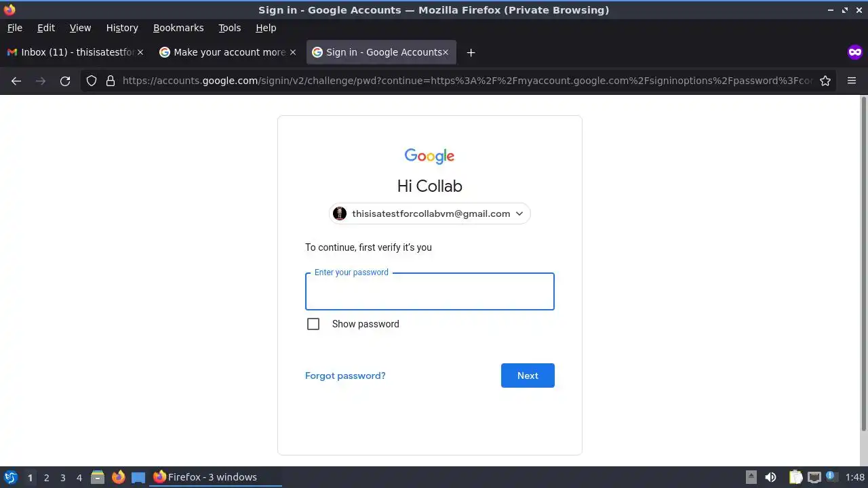Close the 'Make your account more' tab

coord(293,52)
